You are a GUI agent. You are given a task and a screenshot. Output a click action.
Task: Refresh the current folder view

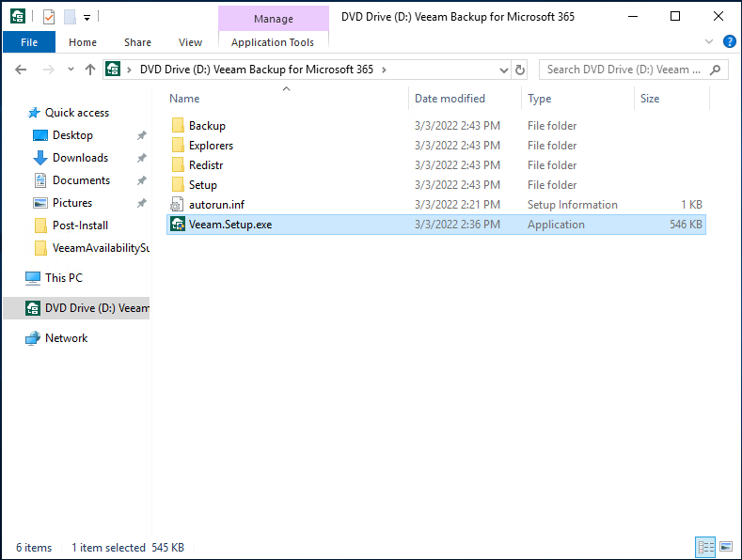tap(520, 70)
